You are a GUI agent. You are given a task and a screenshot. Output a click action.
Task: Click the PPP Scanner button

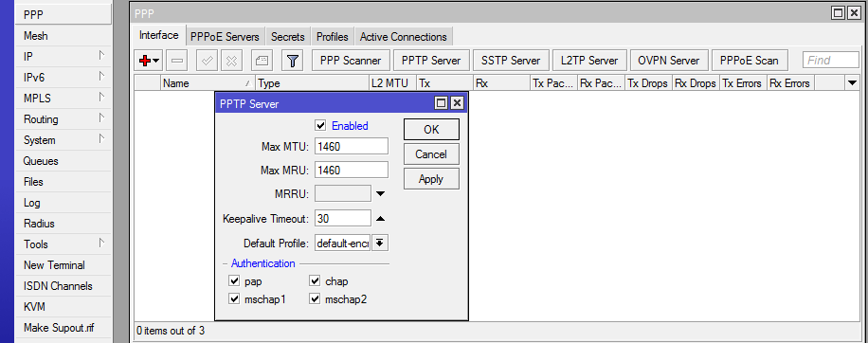(351, 61)
